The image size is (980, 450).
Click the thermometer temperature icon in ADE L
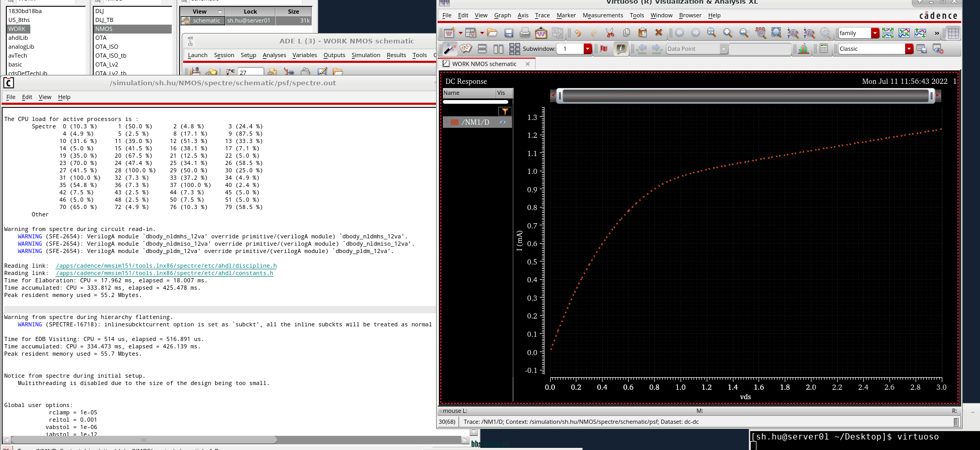click(231, 72)
